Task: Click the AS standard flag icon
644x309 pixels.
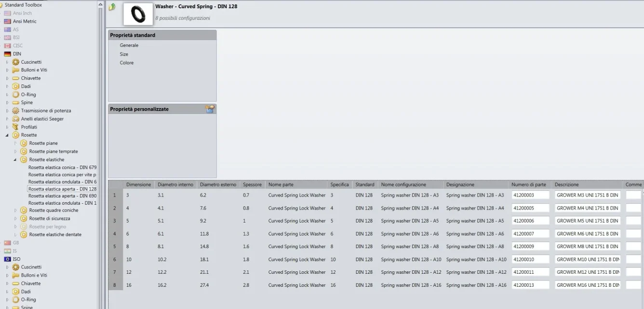Action: (x=7, y=29)
